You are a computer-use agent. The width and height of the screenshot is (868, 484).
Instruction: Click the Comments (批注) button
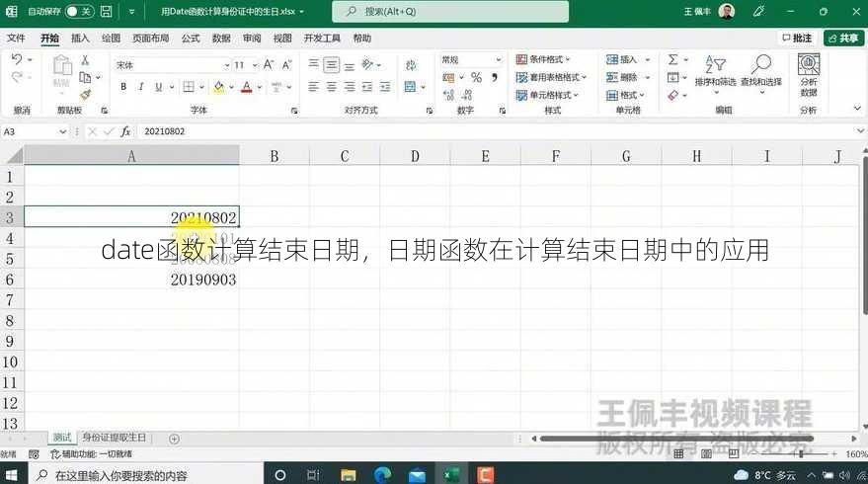pyautogui.click(x=797, y=39)
